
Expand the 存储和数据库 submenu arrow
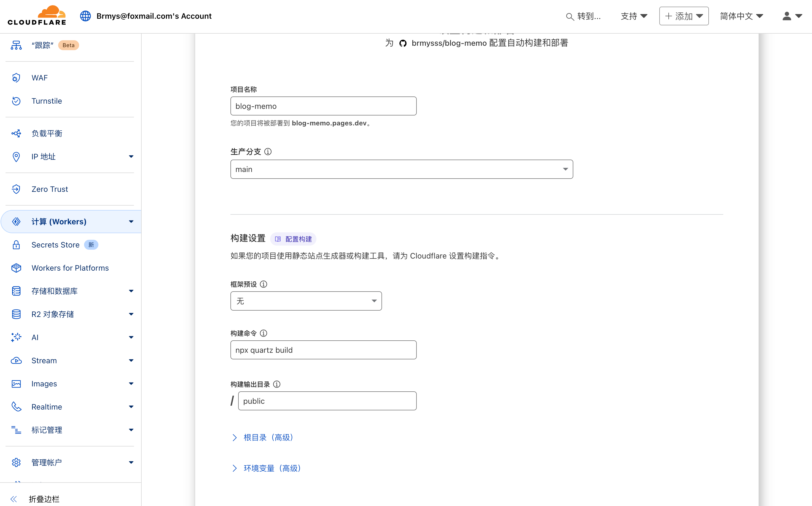click(131, 291)
